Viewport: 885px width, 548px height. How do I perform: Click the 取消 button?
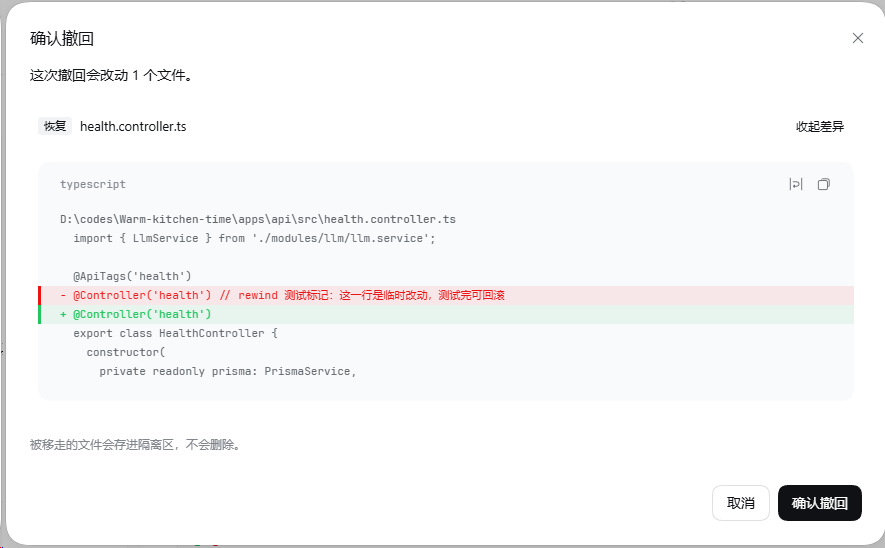point(741,503)
